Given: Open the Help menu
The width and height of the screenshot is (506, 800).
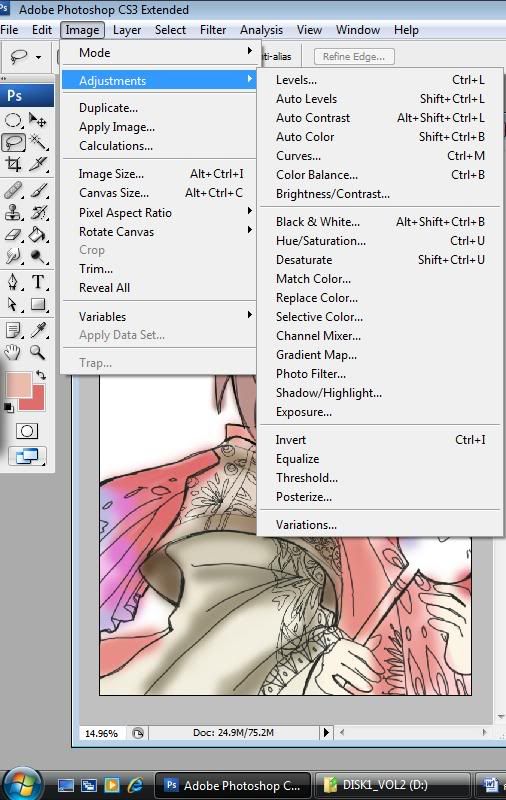Looking at the screenshot, I should point(406,30).
